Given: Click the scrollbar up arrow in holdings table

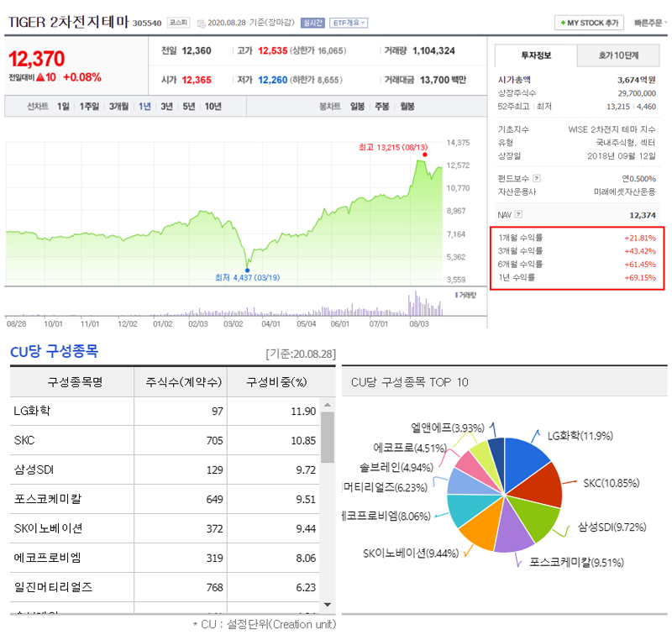Looking at the screenshot, I should (x=328, y=404).
